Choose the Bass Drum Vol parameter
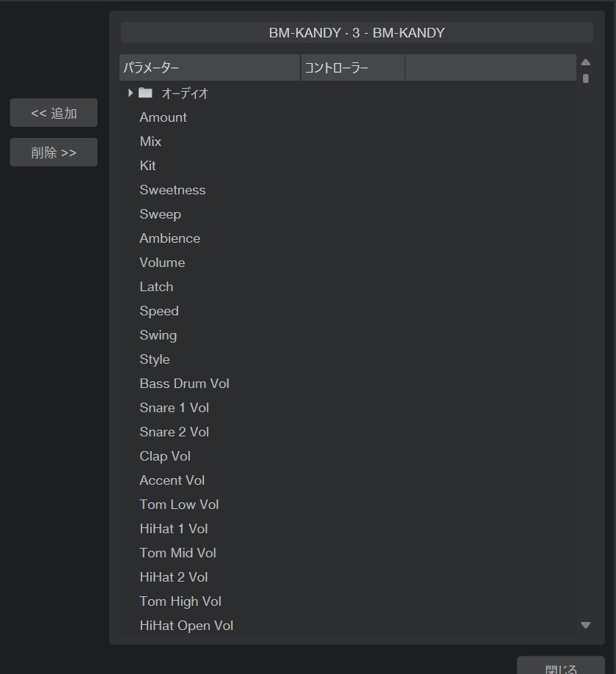 tap(184, 384)
